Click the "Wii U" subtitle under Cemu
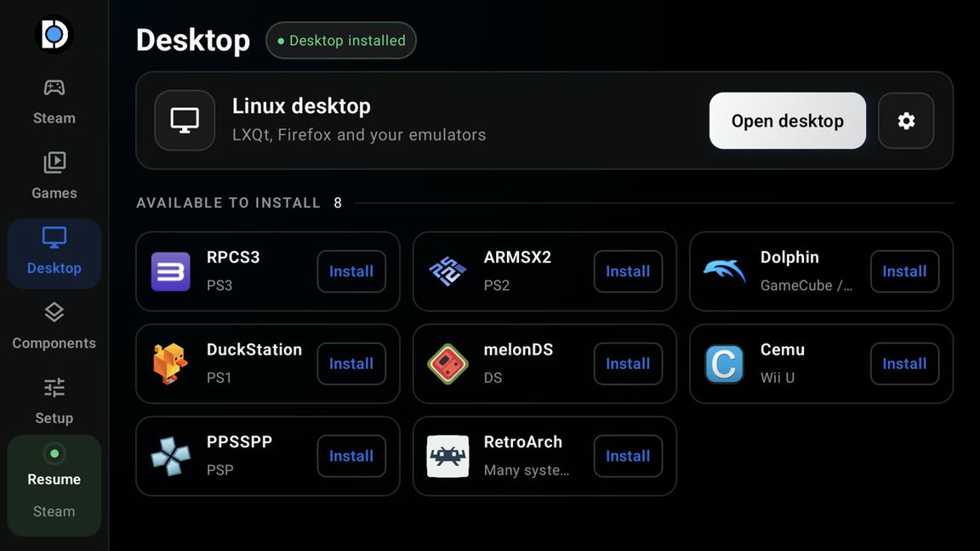 pos(778,378)
